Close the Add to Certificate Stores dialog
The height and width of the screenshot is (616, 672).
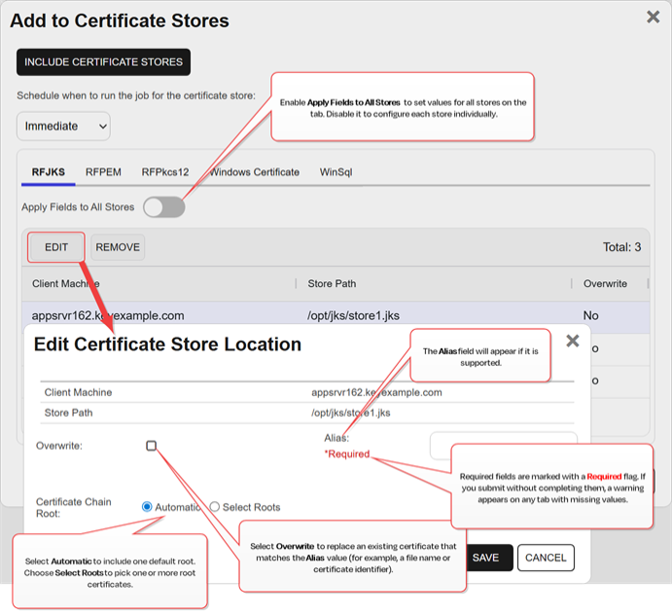(653, 17)
